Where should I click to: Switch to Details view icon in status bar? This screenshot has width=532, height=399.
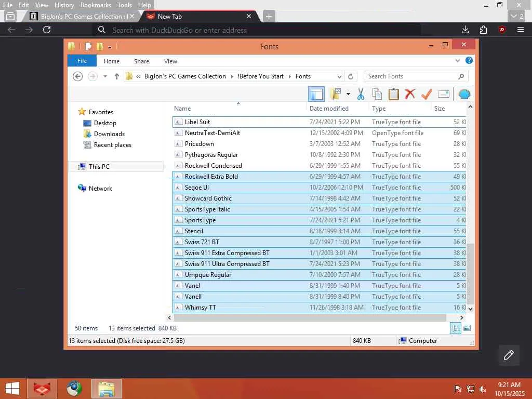(456, 328)
